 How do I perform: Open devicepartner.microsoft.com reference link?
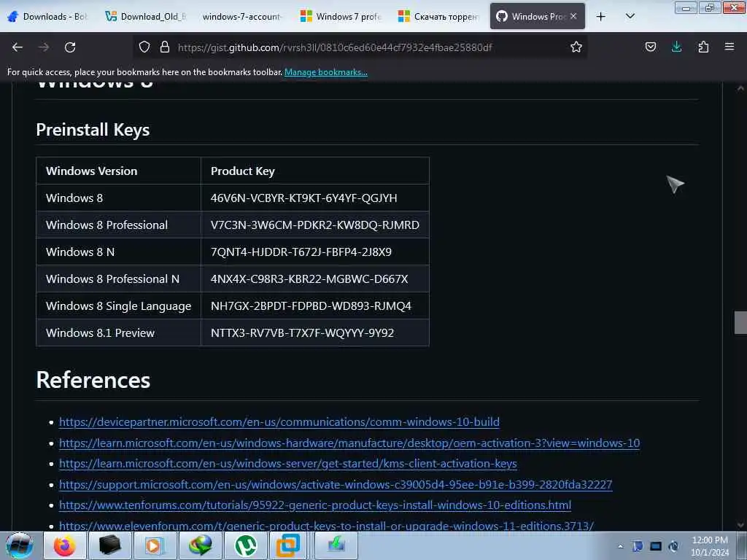(x=279, y=422)
